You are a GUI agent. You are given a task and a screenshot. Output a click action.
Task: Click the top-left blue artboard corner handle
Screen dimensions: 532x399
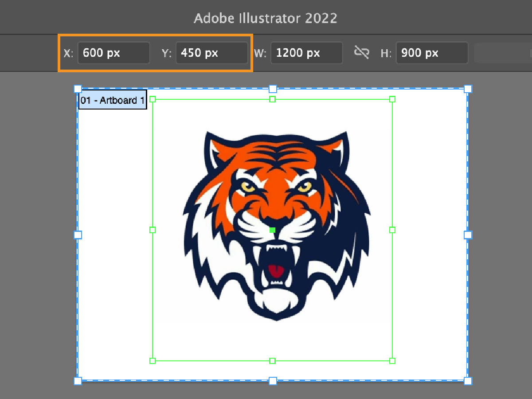(x=78, y=88)
